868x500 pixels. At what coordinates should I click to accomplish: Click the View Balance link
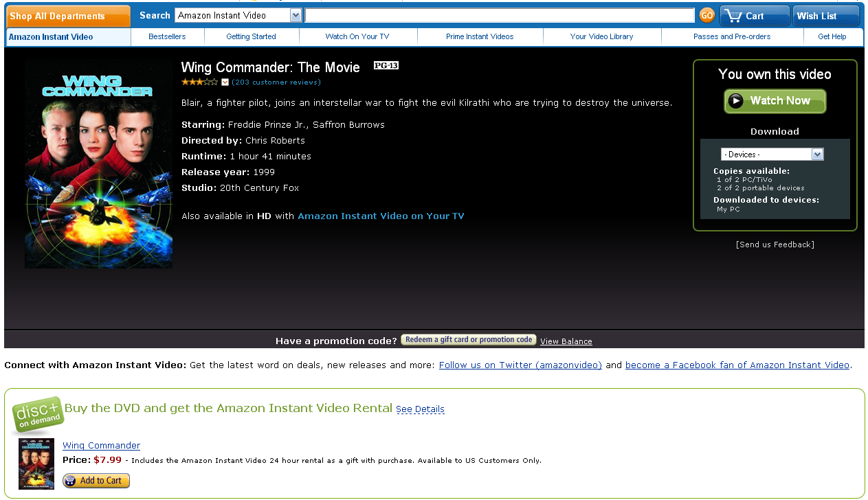point(566,341)
